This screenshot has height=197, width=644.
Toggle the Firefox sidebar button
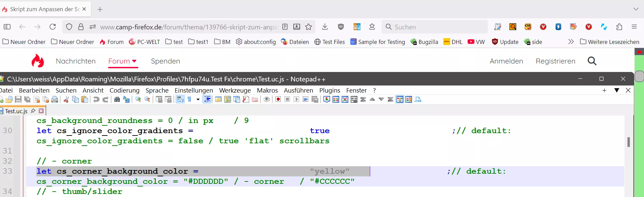point(7,27)
